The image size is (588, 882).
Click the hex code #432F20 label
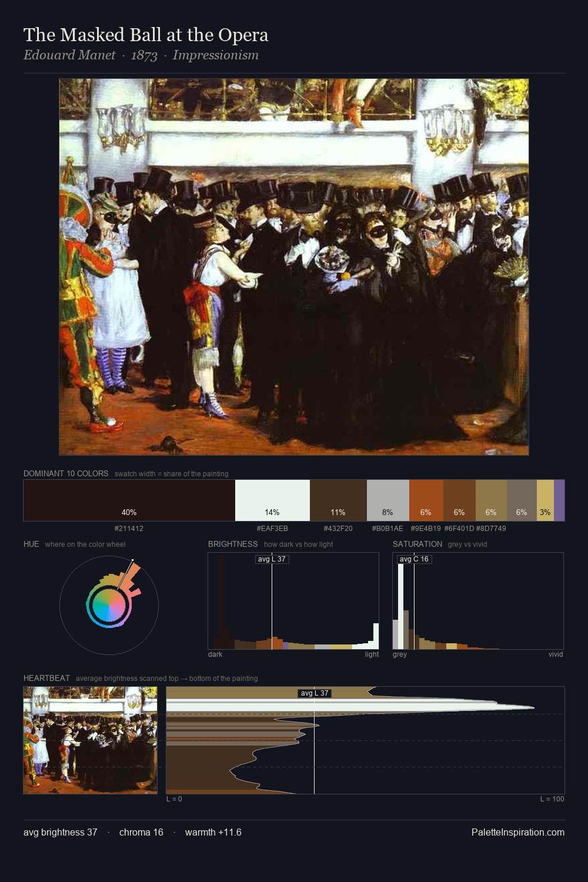click(338, 529)
